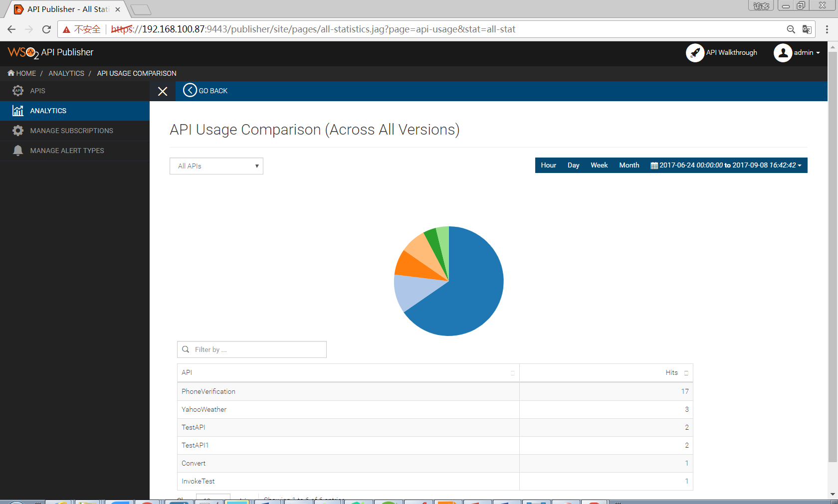This screenshot has height=504, width=838.
Task: Click the Filter by search field
Action: 252,349
